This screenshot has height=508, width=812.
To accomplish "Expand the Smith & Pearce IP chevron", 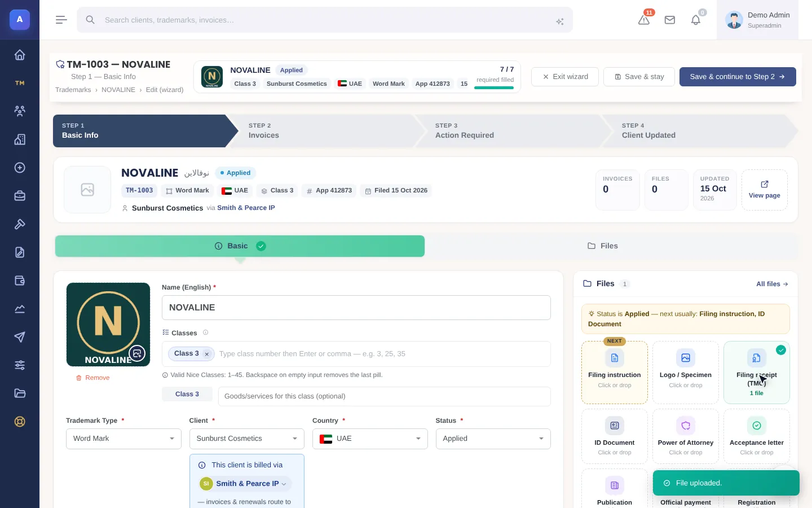I will 284,484.
